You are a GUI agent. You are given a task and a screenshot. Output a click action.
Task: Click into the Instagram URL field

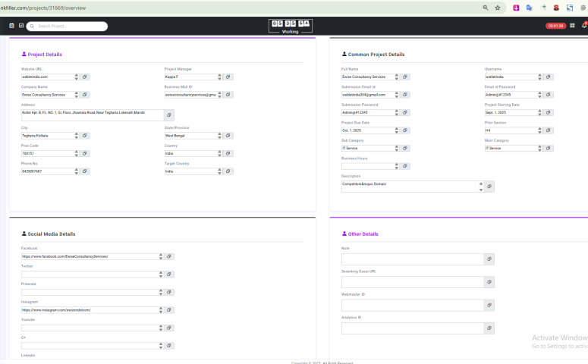[90, 310]
